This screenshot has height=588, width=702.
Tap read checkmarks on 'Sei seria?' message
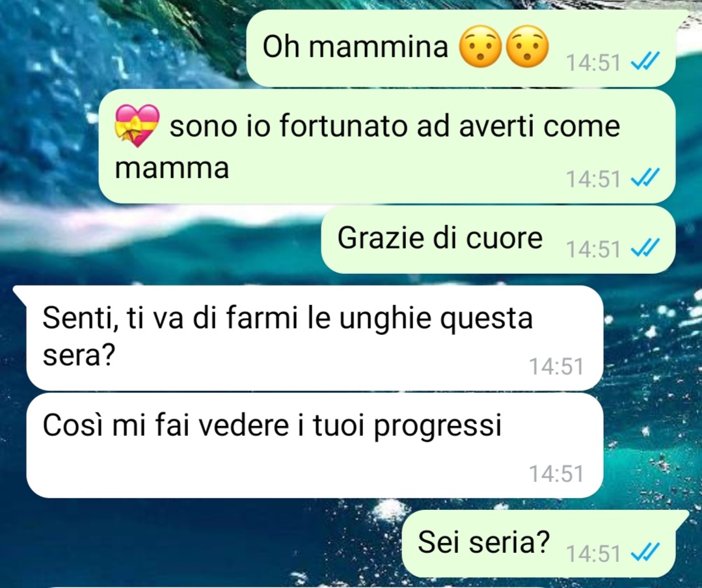pyautogui.click(x=645, y=553)
